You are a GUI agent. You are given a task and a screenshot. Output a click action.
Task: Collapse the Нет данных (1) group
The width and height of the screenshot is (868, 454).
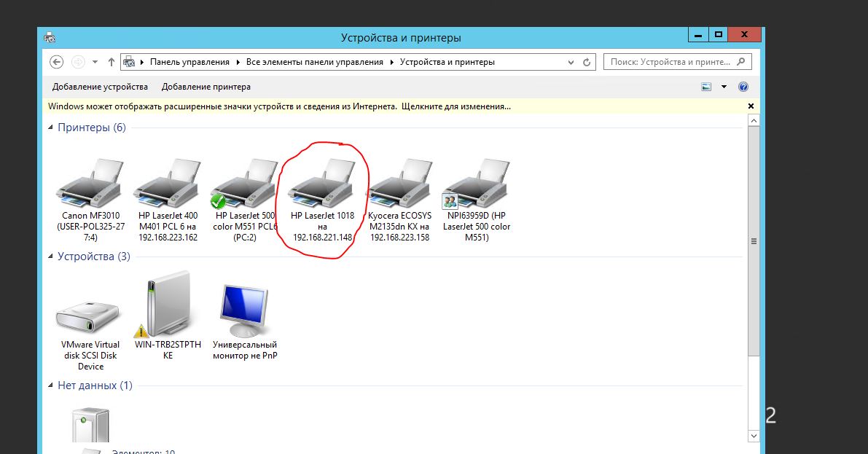point(50,385)
